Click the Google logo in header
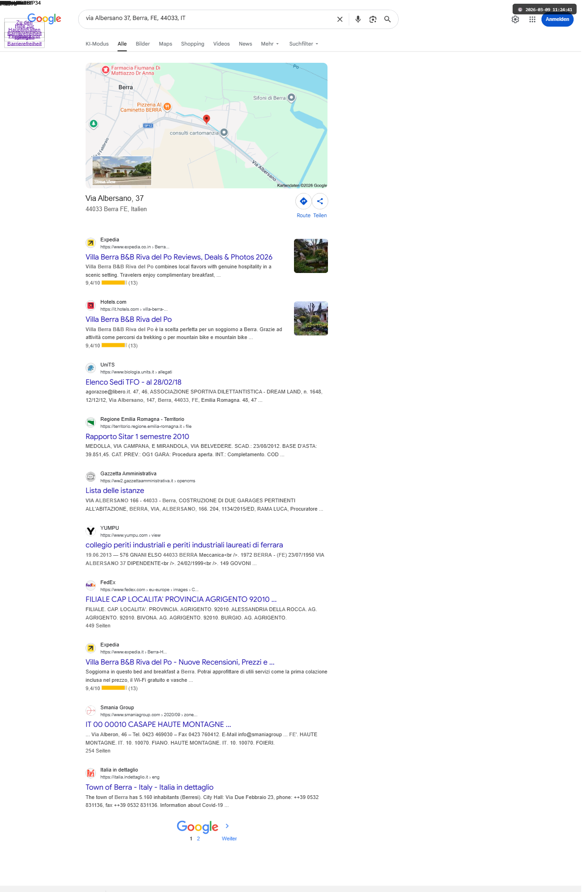588x892 pixels. click(x=44, y=19)
